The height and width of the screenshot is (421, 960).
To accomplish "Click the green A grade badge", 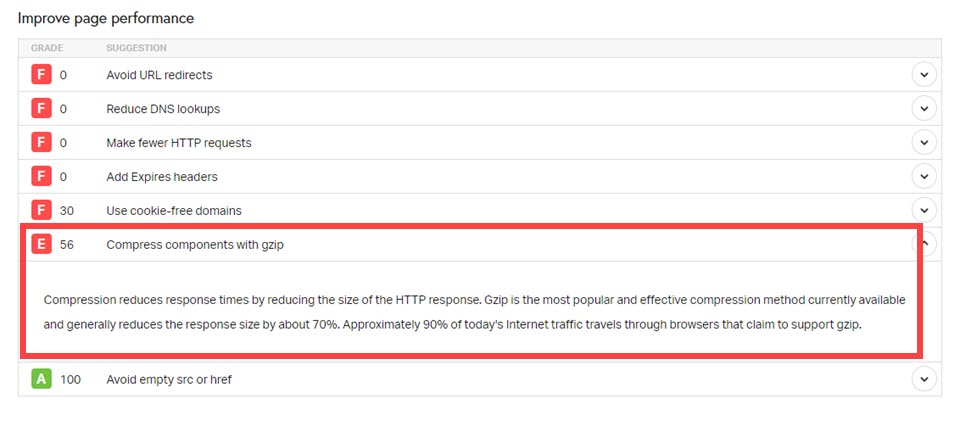I will click(x=41, y=379).
